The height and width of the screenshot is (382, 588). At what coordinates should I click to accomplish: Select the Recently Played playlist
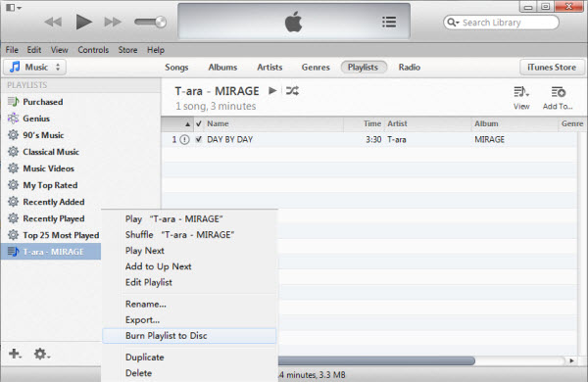51,218
